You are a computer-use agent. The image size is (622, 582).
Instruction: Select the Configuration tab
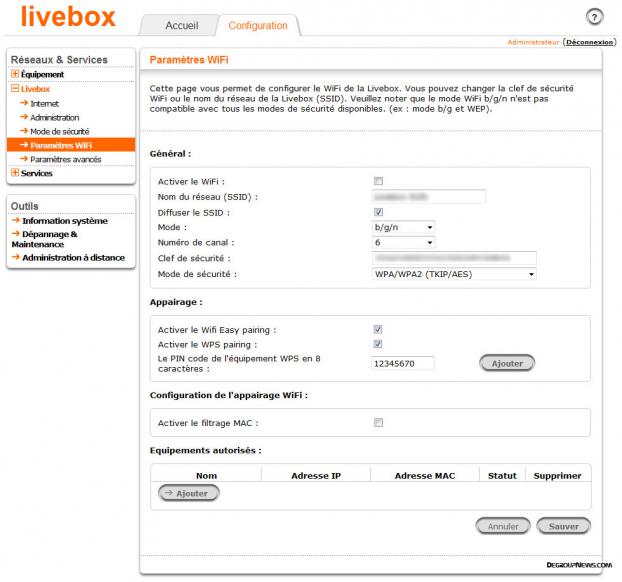[258, 25]
